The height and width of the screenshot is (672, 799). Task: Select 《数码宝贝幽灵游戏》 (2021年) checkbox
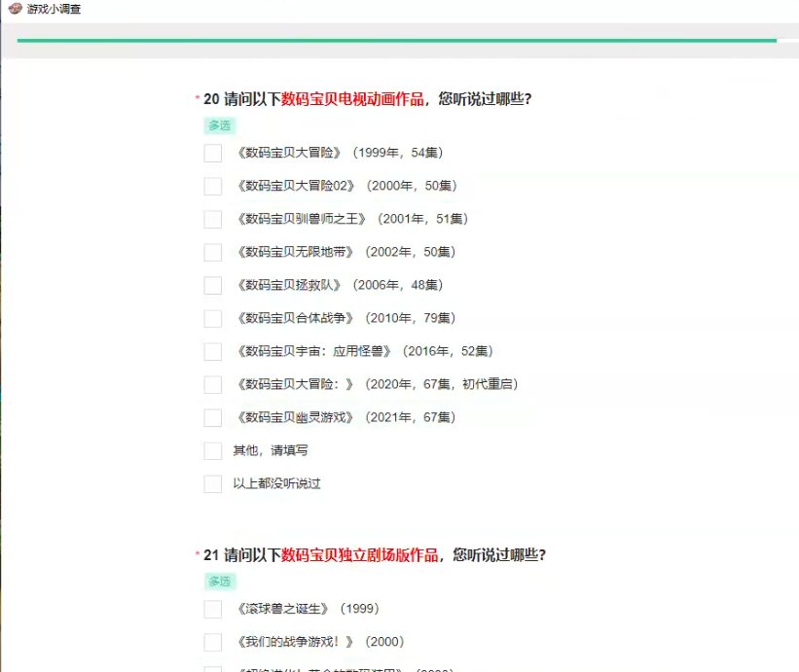pos(212,417)
